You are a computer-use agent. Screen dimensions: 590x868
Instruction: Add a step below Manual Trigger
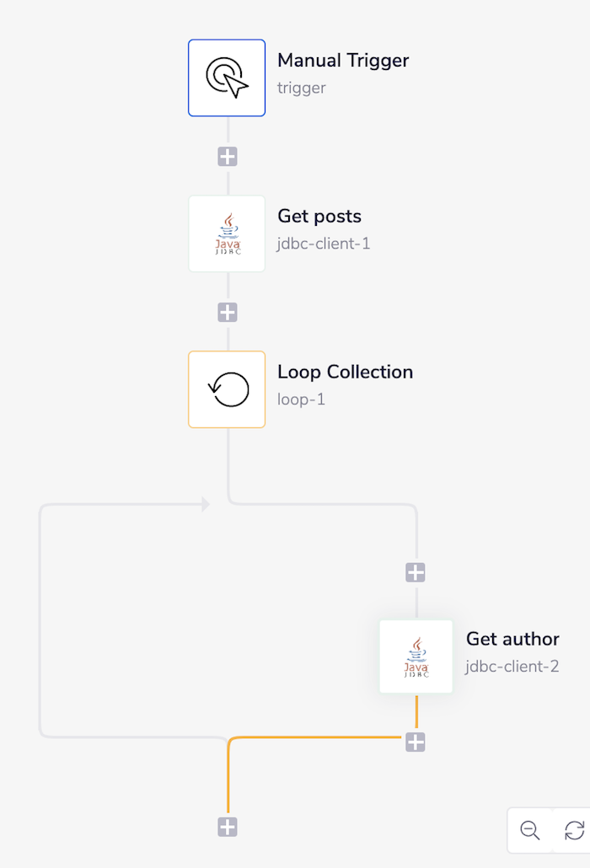click(x=227, y=156)
